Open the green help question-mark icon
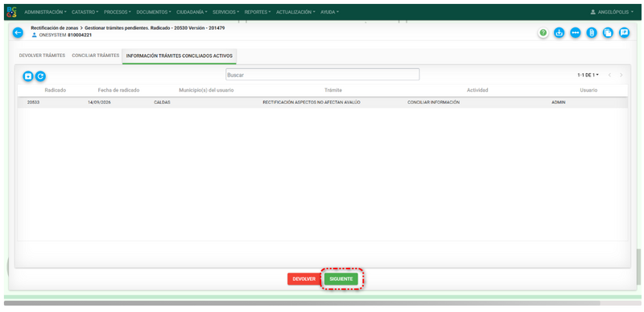This screenshot has width=644, height=312. 543,33
